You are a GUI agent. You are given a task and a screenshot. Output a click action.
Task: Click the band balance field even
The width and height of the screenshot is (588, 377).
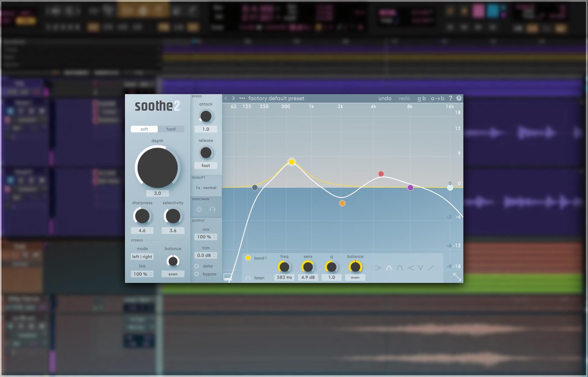(x=355, y=277)
